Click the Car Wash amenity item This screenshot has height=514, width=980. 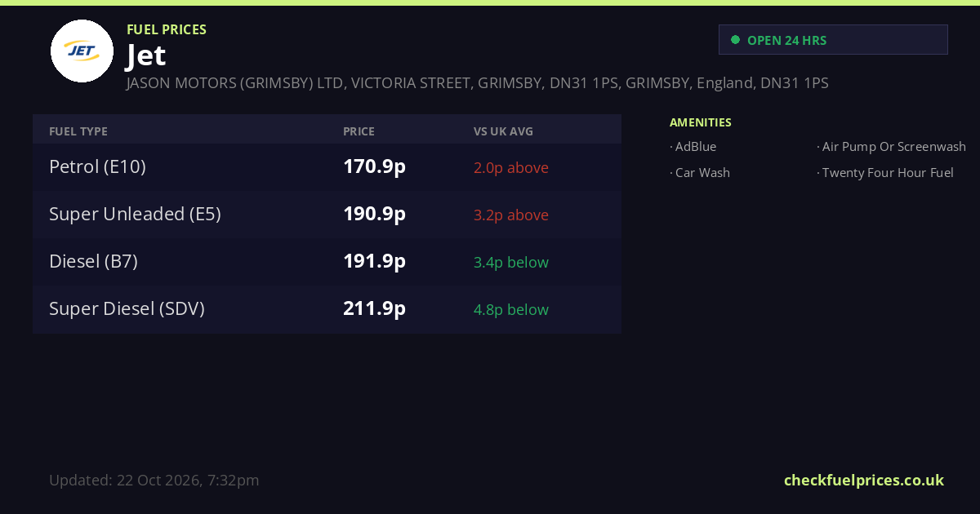[700, 173]
